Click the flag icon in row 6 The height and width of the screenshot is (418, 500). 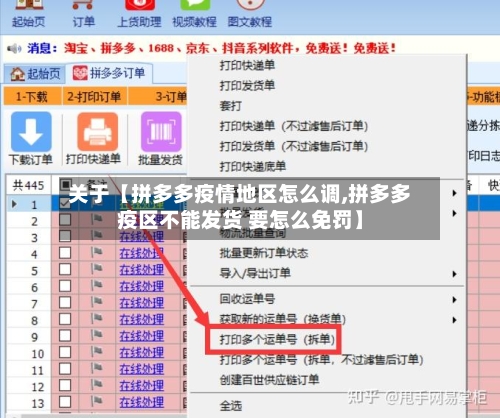96,286
